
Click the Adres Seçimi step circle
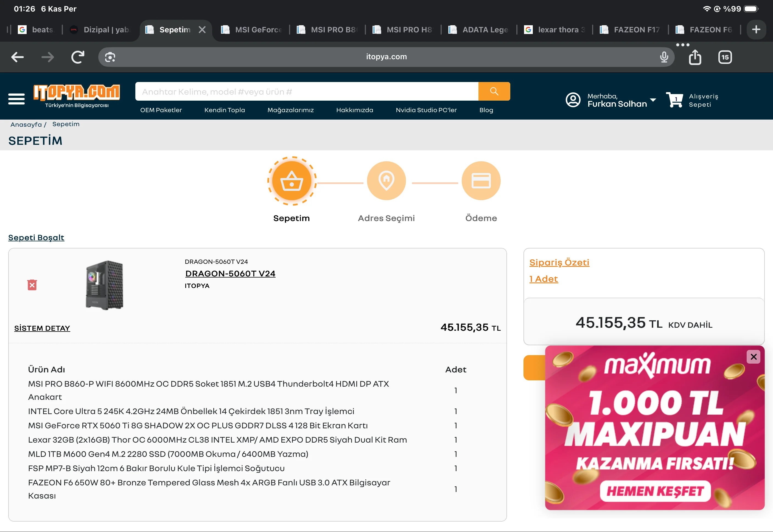click(386, 181)
